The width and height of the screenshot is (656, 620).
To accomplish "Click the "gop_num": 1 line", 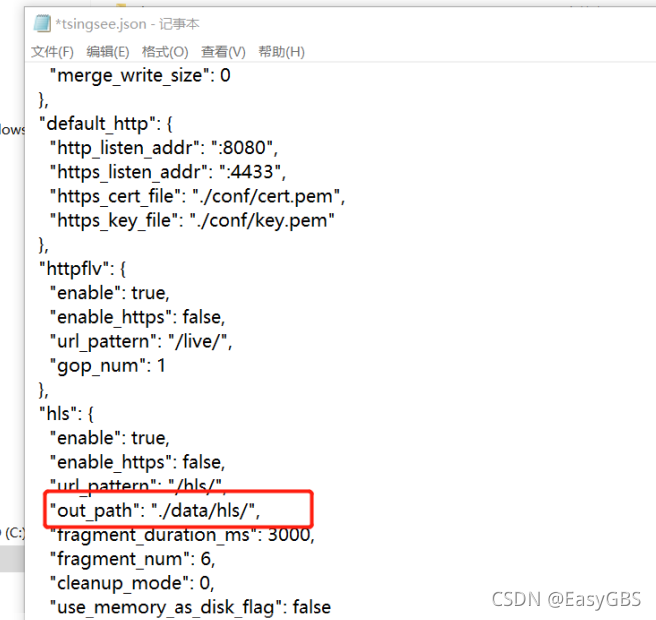I will [x=108, y=366].
